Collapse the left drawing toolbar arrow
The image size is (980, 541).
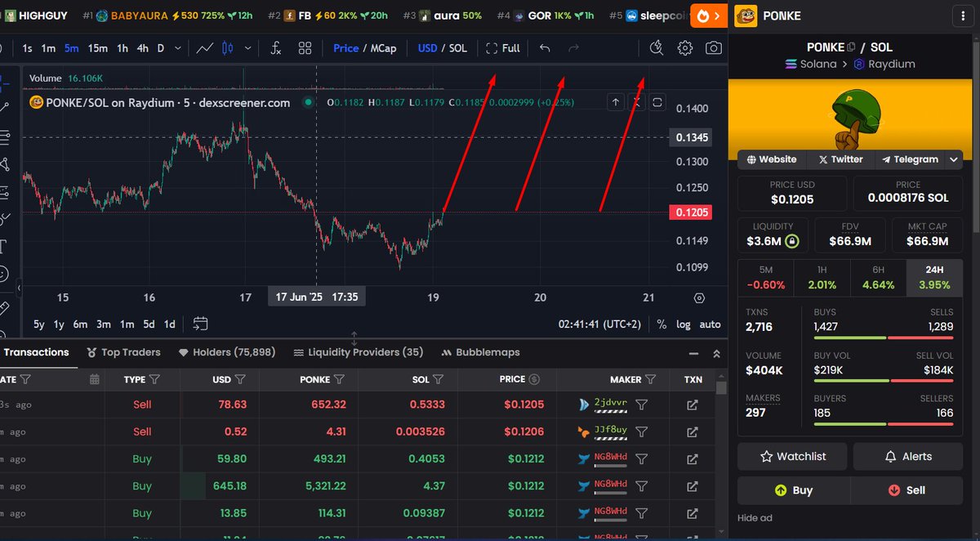pyautogui.click(x=19, y=288)
